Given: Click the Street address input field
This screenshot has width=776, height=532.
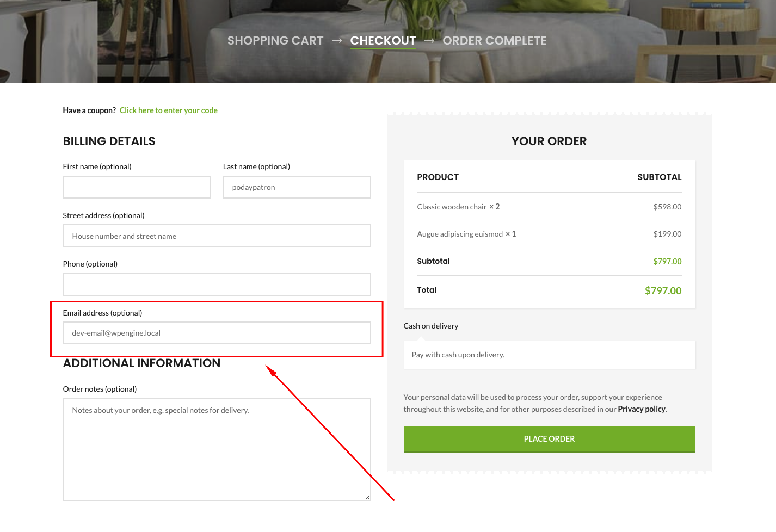Looking at the screenshot, I should [217, 236].
